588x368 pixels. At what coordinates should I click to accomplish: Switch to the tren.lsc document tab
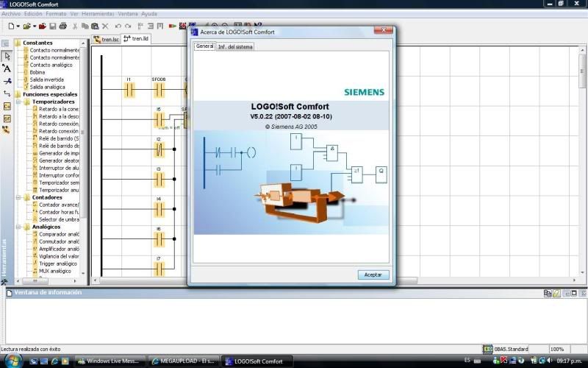(106, 39)
